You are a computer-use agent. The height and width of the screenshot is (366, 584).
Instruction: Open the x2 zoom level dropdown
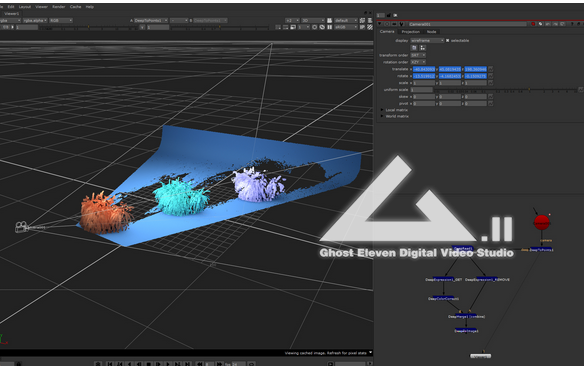(x=292, y=20)
